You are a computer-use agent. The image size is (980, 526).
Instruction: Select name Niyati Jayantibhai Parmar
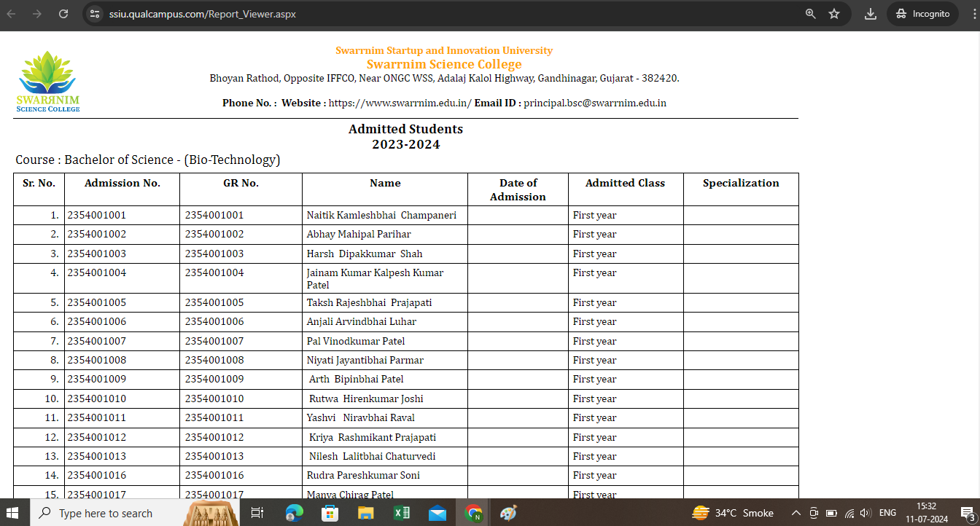[365, 361]
